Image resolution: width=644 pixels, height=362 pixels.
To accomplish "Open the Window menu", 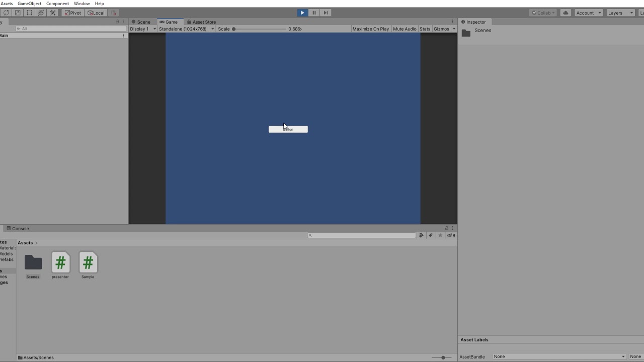I will [x=82, y=4].
